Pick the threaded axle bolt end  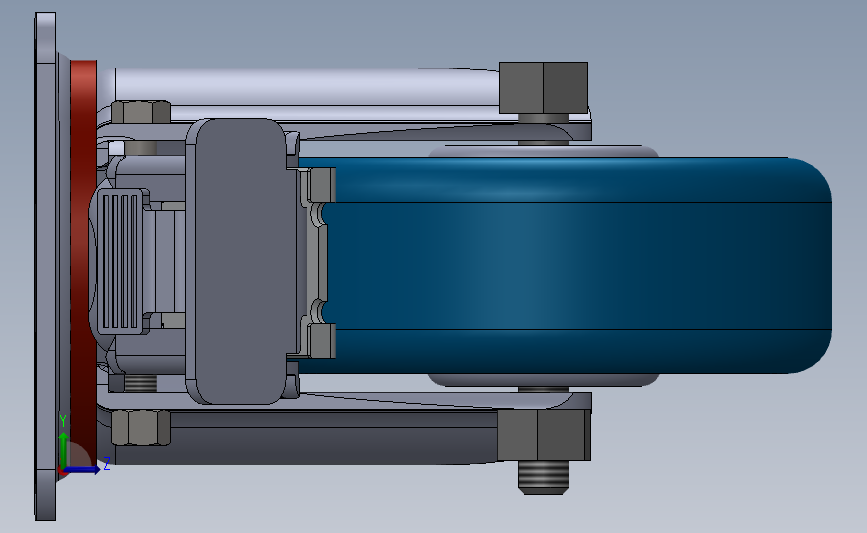click(x=544, y=478)
